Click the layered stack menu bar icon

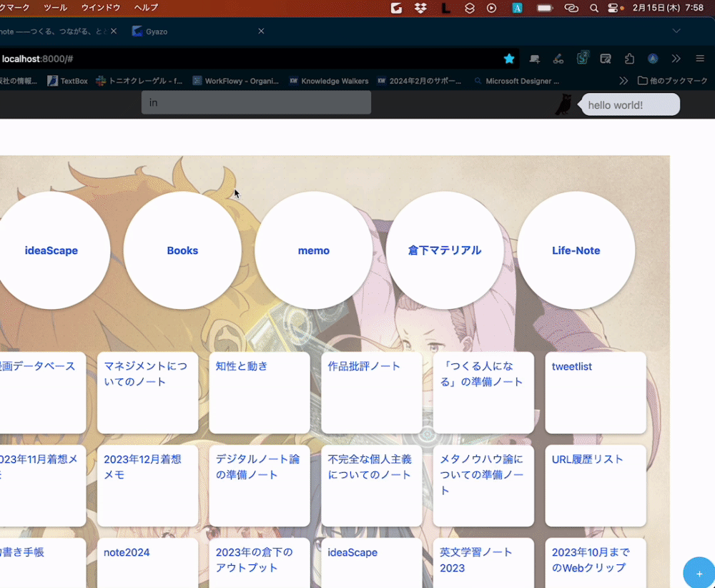click(469, 8)
